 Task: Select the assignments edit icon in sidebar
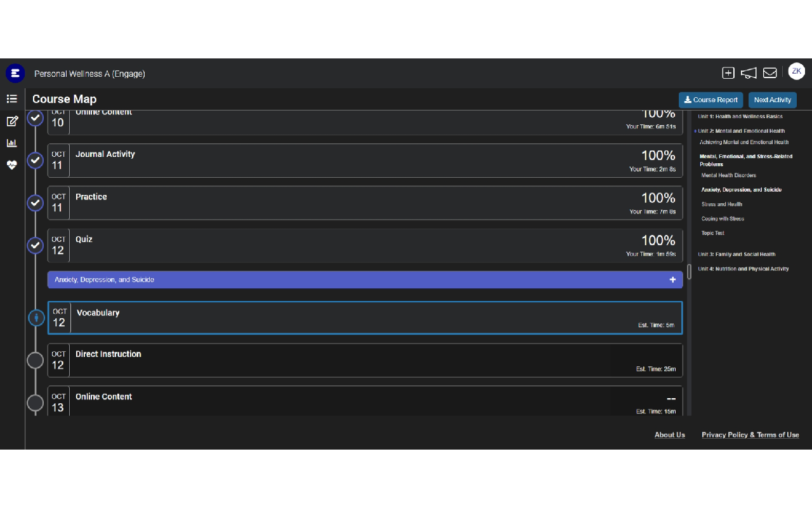tap(11, 121)
